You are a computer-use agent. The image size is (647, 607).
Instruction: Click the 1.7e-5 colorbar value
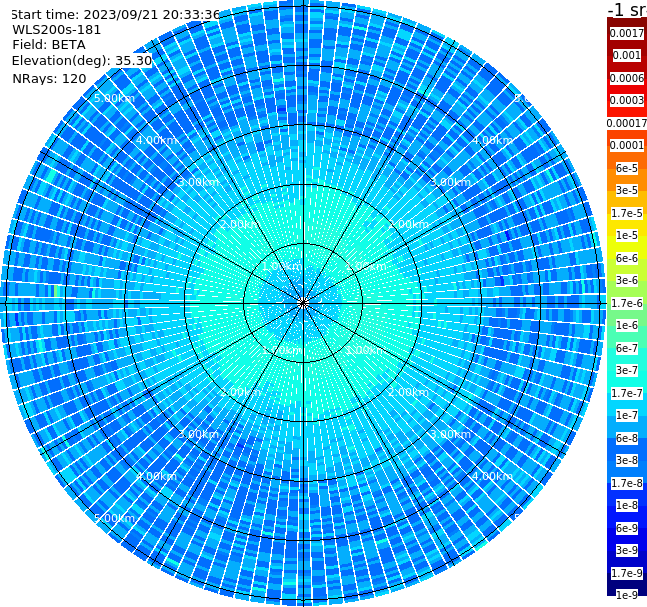[627, 213]
